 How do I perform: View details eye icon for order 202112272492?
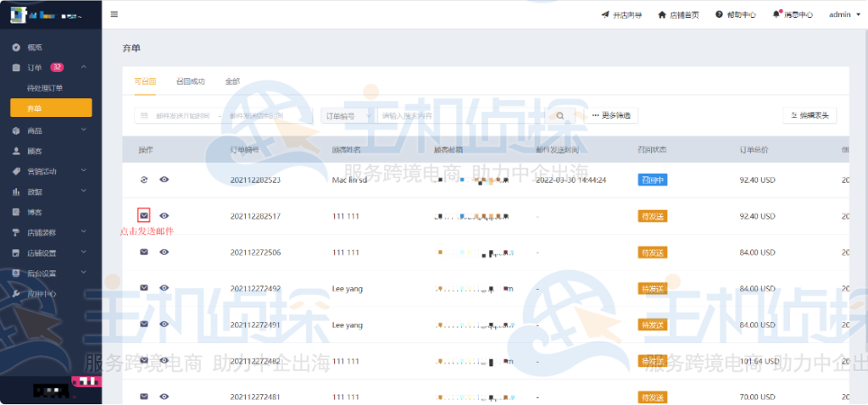164,288
